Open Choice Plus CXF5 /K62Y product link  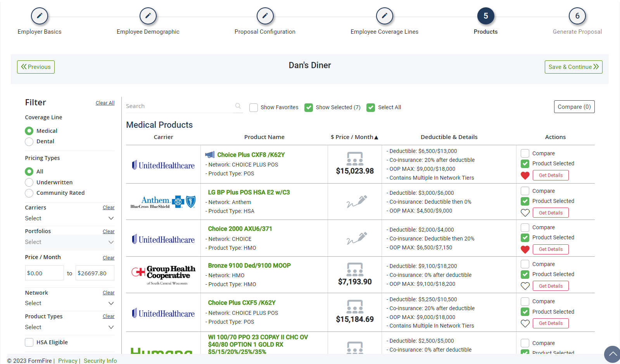(x=242, y=303)
